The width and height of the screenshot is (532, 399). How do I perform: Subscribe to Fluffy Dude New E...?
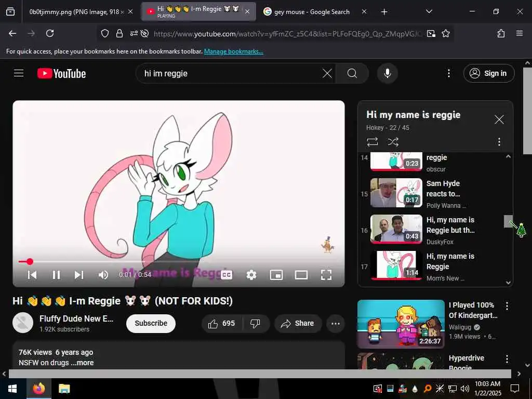click(151, 323)
